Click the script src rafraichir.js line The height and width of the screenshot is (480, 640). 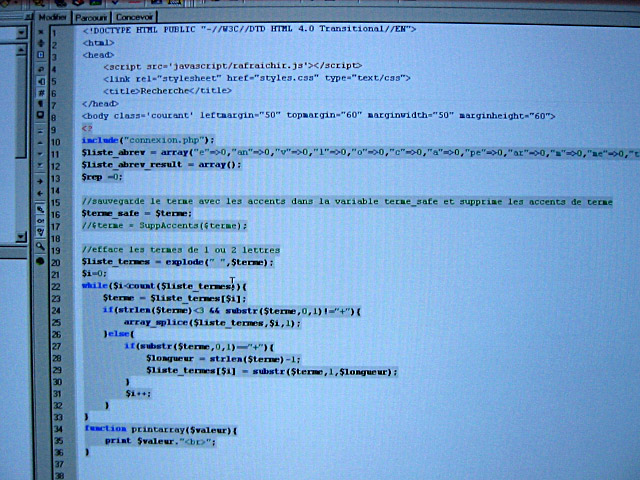[232, 66]
